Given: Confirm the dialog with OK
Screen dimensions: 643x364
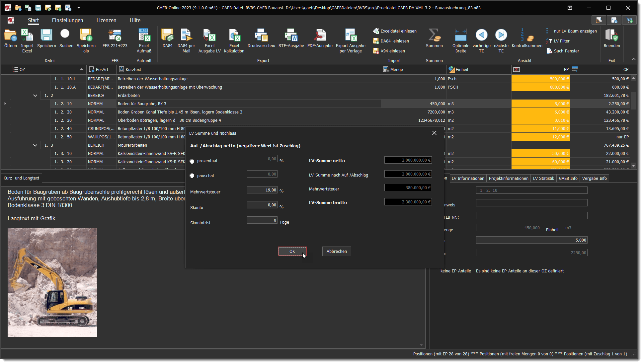Looking at the screenshot, I should (x=292, y=251).
